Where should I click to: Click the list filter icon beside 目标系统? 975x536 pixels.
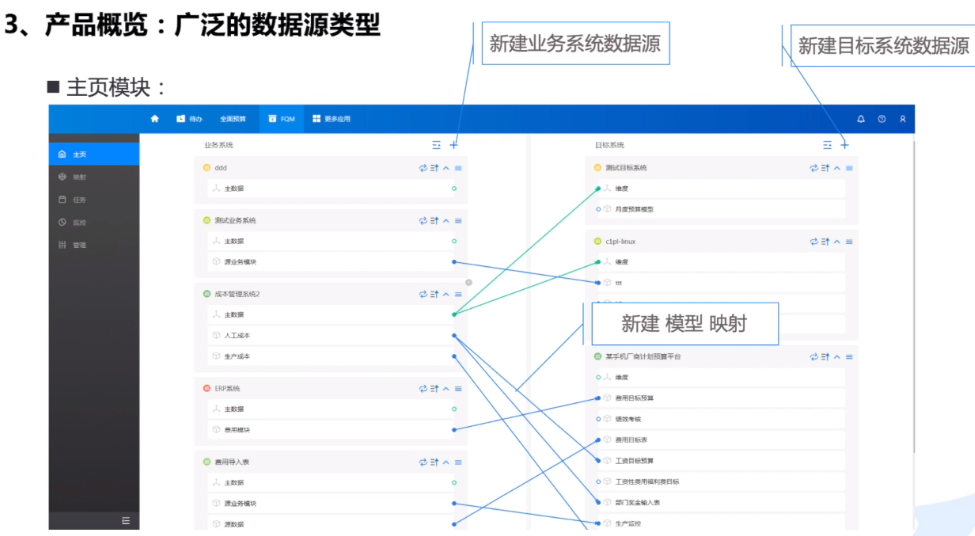point(827,145)
